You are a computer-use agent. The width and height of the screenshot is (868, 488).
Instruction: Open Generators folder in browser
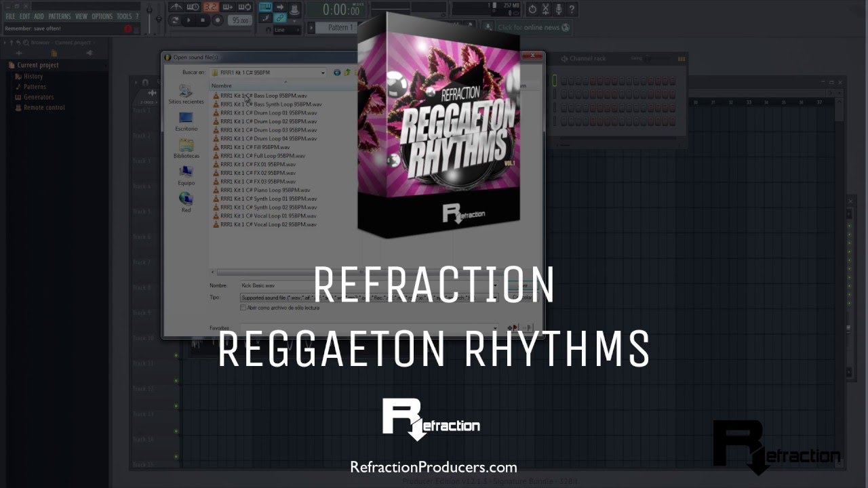click(x=38, y=97)
